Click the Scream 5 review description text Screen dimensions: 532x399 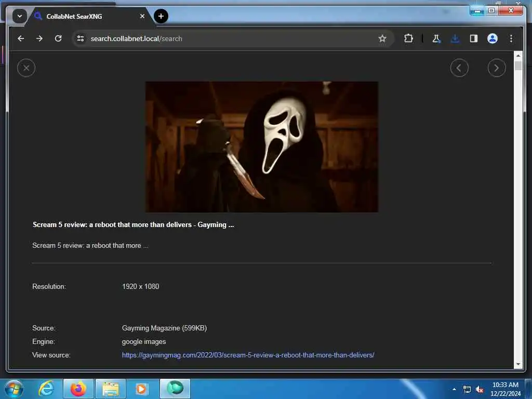point(90,245)
